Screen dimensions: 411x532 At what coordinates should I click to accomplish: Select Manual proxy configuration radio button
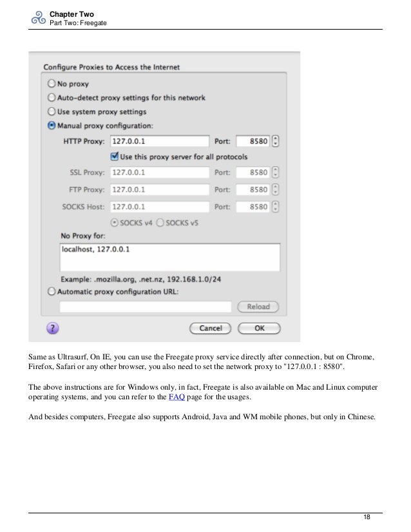(52, 126)
